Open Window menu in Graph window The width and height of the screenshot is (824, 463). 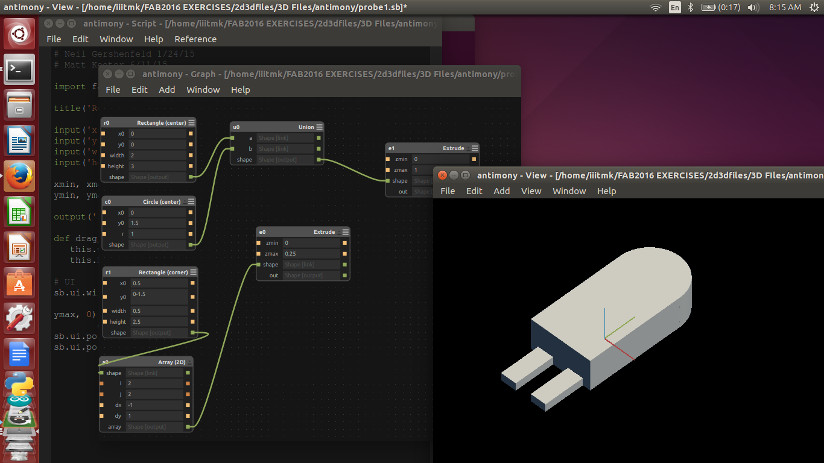[203, 90]
